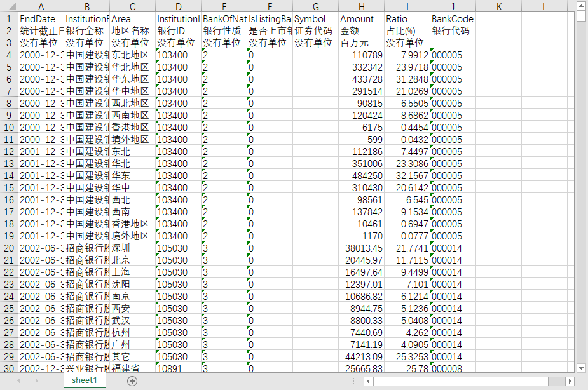Select column B header
This screenshot has height=390, width=588.
click(x=87, y=6)
